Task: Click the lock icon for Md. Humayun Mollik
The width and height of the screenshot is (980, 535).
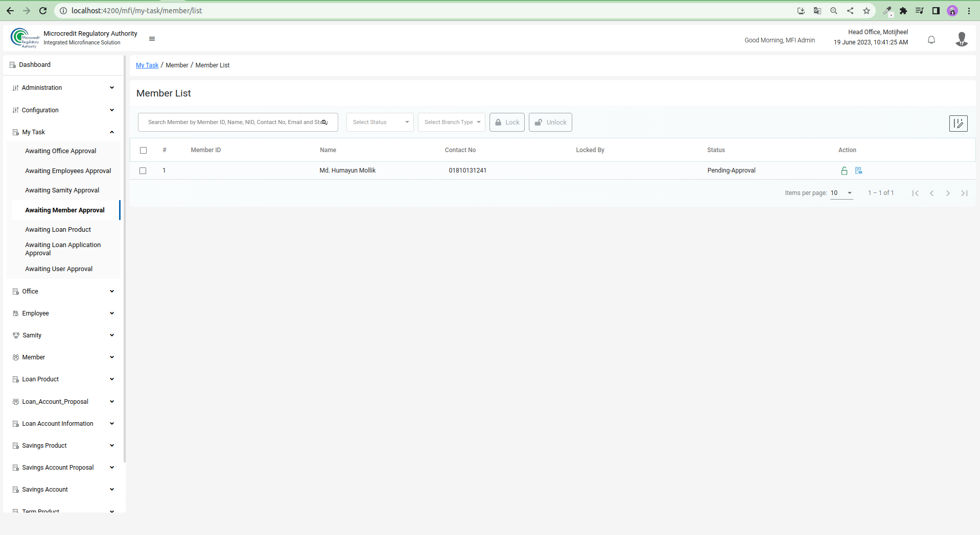Action: [844, 171]
